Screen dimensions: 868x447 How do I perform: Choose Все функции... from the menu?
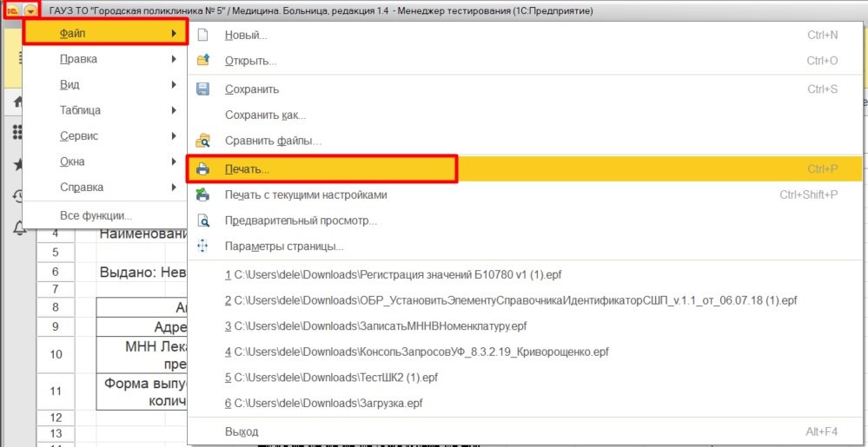(x=96, y=215)
